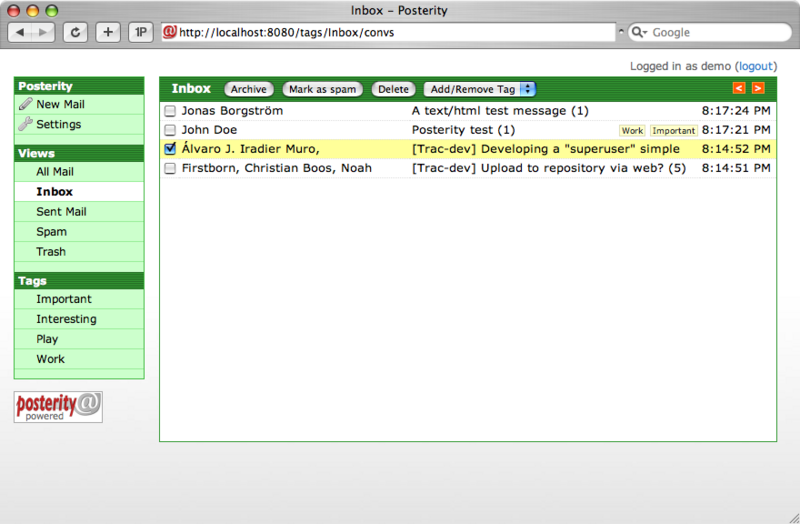800x524 pixels.
Task: Click the Work tag label on John Doe's row
Action: [x=632, y=131]
